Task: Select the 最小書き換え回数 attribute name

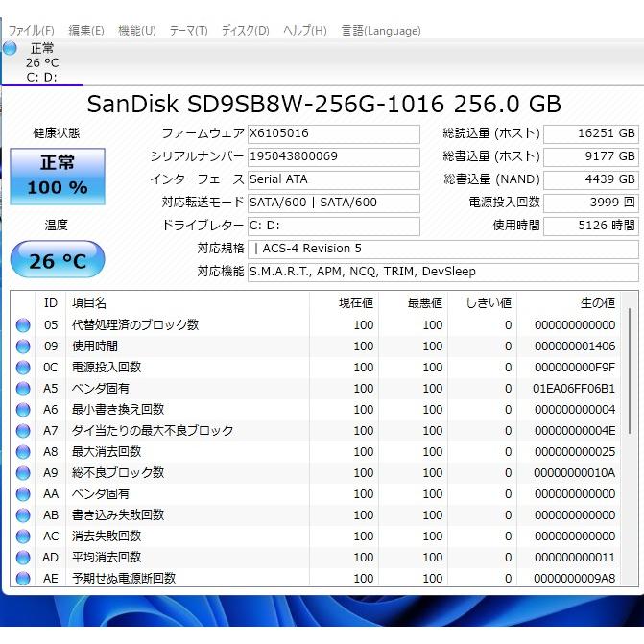Action: click(118, 409)
